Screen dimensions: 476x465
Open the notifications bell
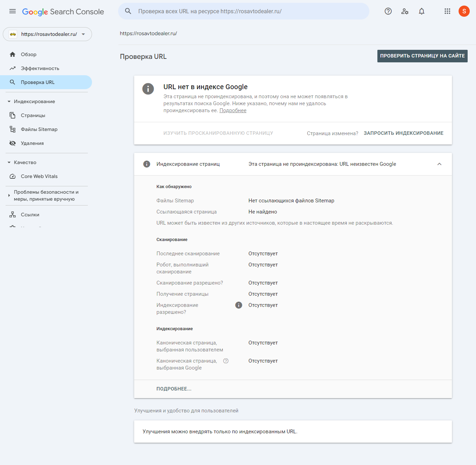tap(421, 11)
